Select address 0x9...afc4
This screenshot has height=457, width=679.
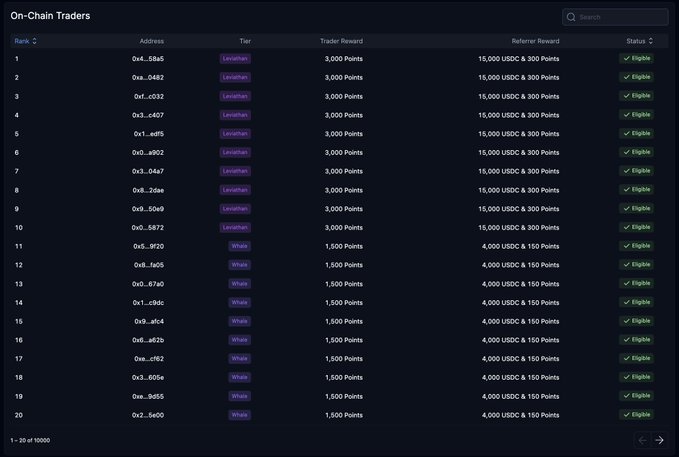tap(149, 321)
